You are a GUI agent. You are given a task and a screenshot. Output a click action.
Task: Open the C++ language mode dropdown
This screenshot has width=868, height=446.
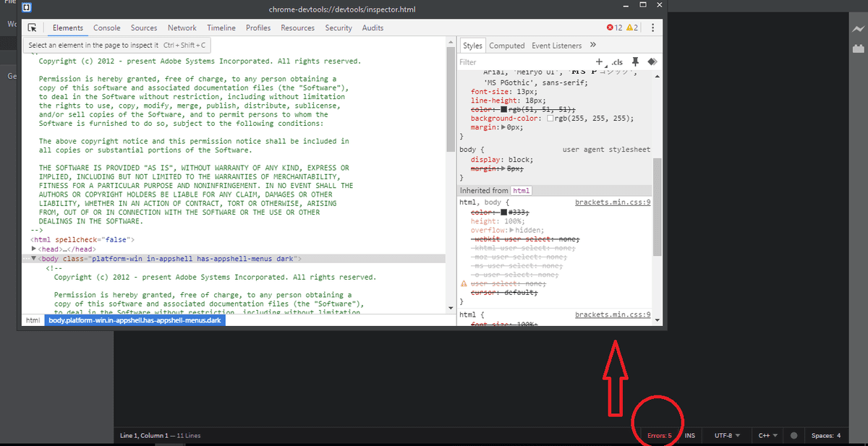point(767,436)
